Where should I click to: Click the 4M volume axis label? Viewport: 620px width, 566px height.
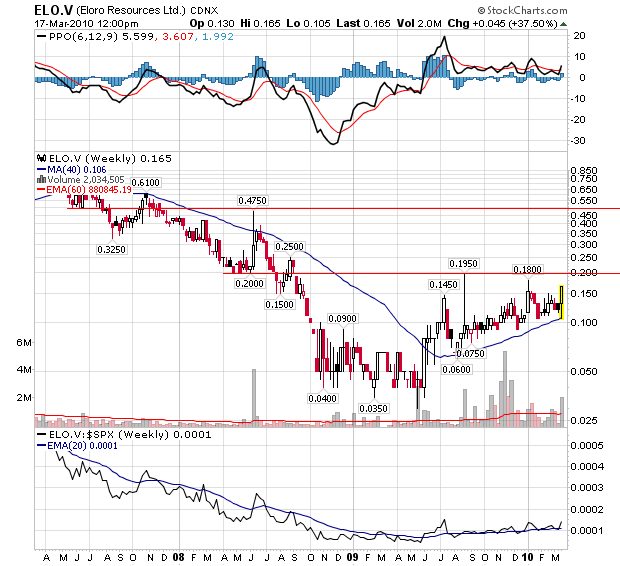point(24,370)
